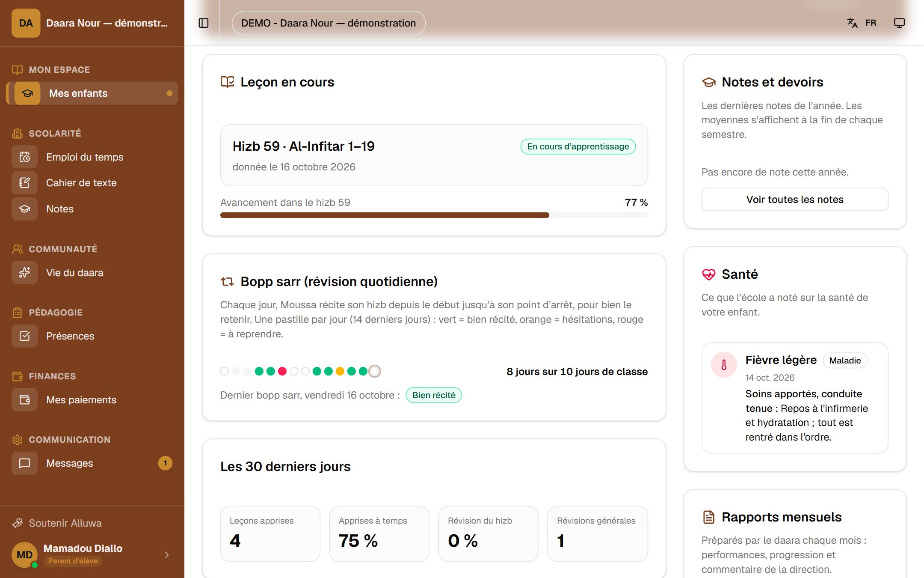
Task: Expand Mamadou Diallo user menu chevron
Action: pos(167,555)
